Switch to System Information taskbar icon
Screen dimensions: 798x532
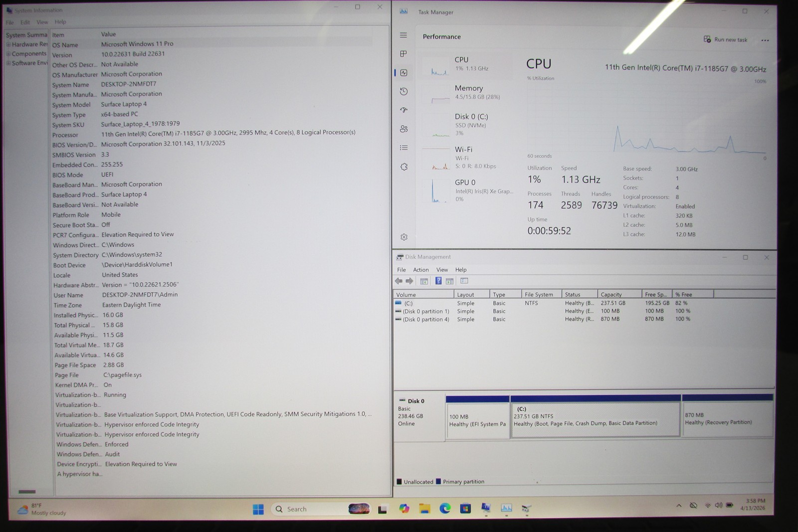click(x=486, y=508)
